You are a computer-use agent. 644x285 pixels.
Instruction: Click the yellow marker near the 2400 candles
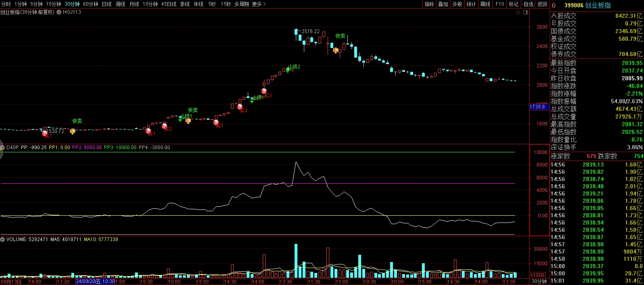tap(336, 50)
